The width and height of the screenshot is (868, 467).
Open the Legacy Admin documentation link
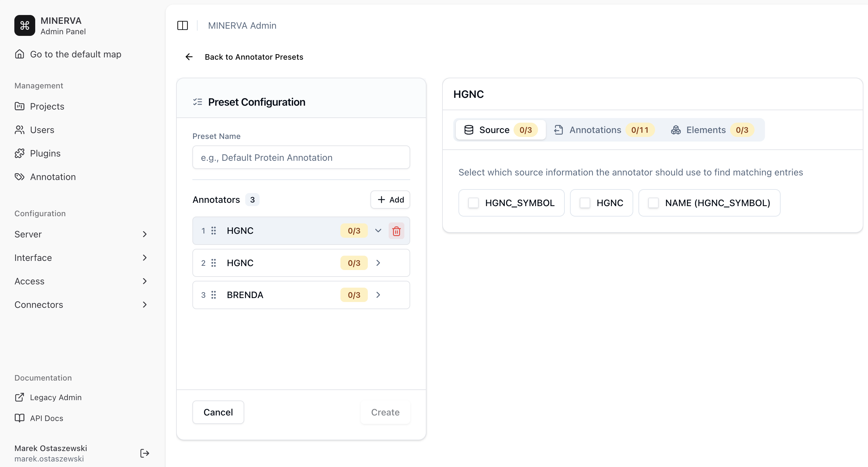(56, 397)
